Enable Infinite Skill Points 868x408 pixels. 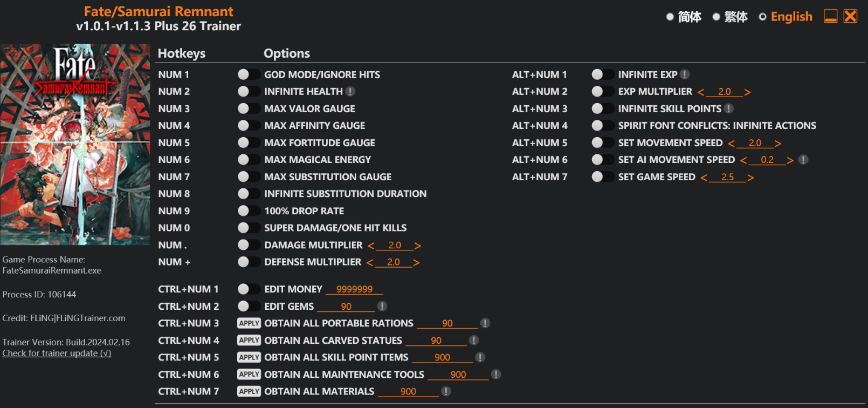pyautogui.click(x=602, y=108)
